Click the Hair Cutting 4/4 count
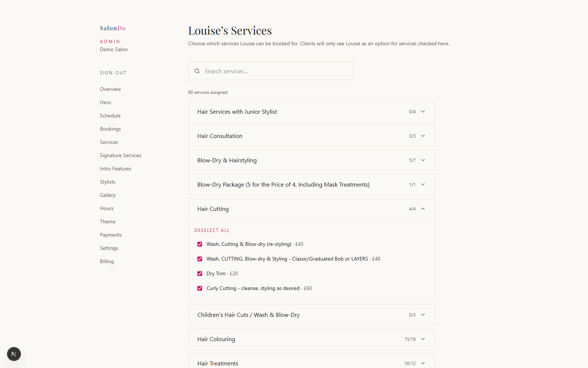Viewport: 588px width, 368px height. tap(412, 209)
